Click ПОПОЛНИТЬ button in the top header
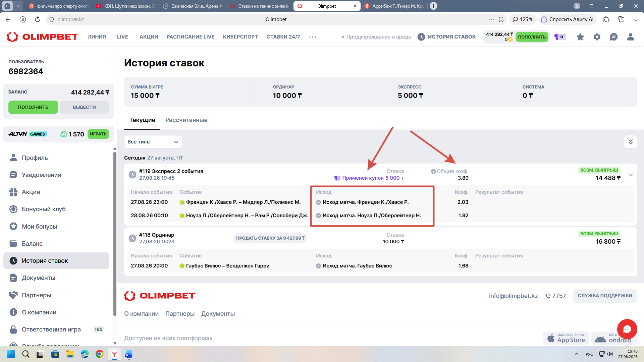This screenshot has width=644, height=362. tap(532, 37)
